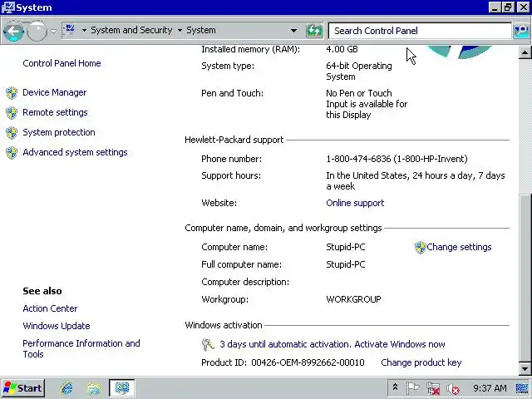Click the vertical scrollbar thumb
This screenshot has width=532, height=399.
525,277
